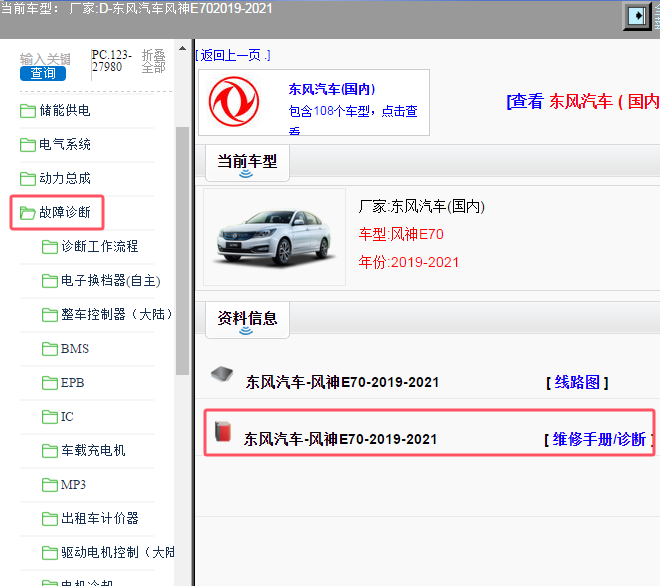Open 出租车计价器 subfolder
The image size is (660, 586).
100,518
